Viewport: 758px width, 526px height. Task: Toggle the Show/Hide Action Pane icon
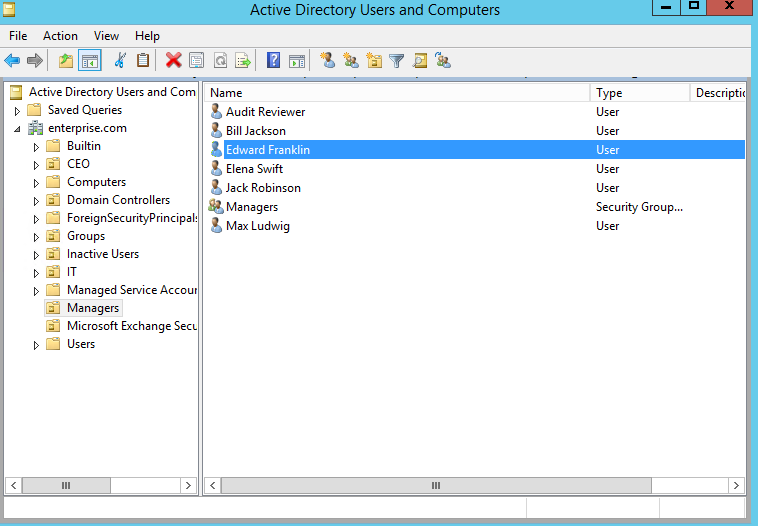pyautogui.click(x=297, y=61)
